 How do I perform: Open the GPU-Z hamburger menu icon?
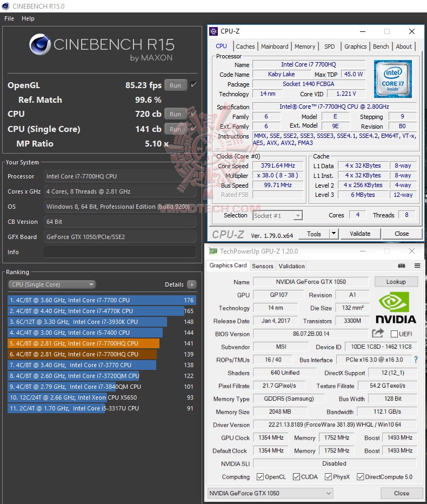tap(417, 266)
